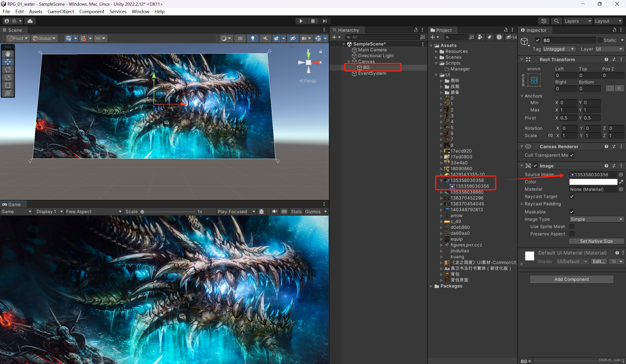Lock the Inspector panel
626x364 pixels.
[x=614, y=30]
